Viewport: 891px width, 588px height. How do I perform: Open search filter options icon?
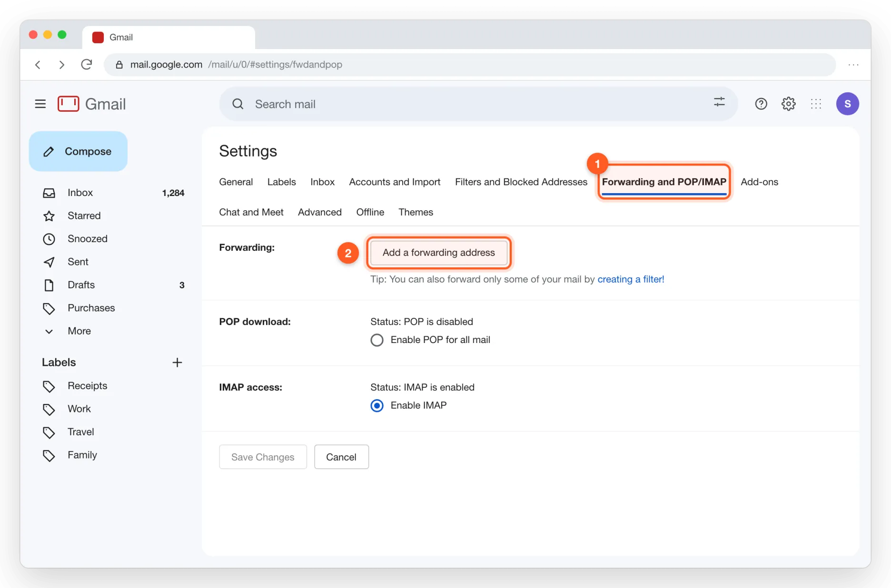719,102
